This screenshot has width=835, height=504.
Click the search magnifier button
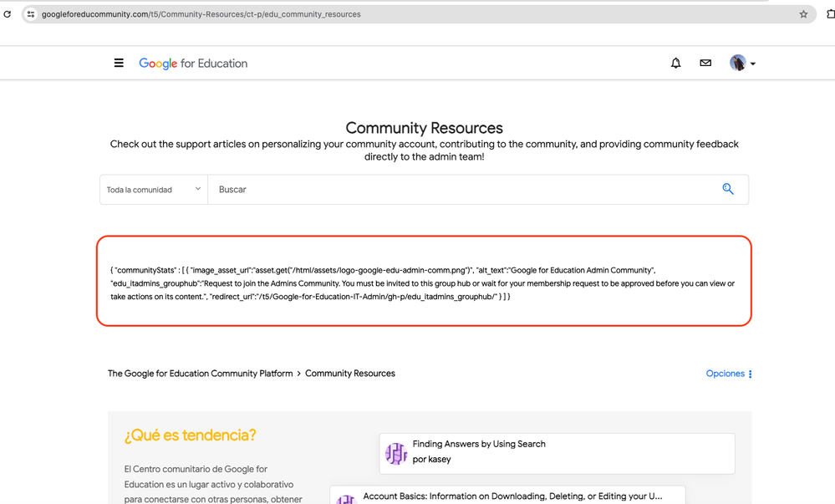[x=728, y=189]
